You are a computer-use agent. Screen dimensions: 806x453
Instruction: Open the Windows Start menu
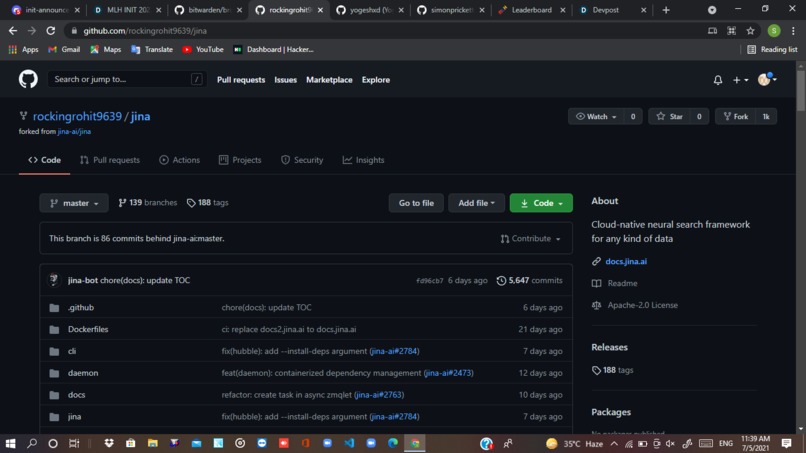click(10, 443)
